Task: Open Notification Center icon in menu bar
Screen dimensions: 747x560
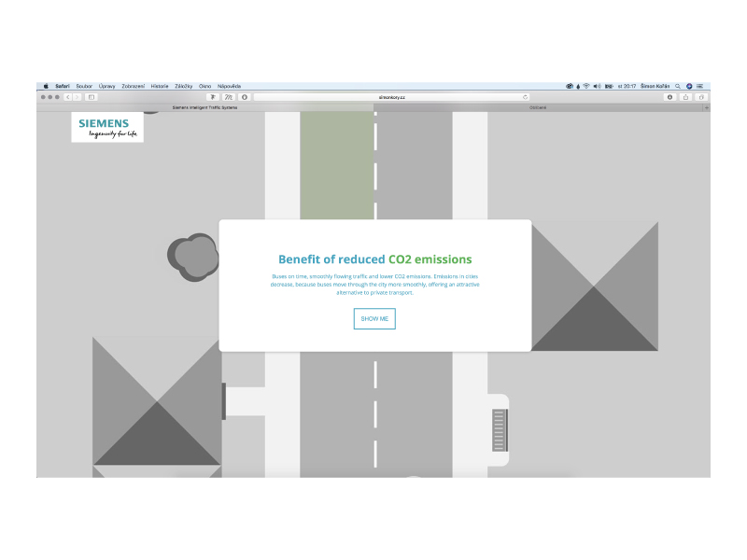Action: click(699, 86)
